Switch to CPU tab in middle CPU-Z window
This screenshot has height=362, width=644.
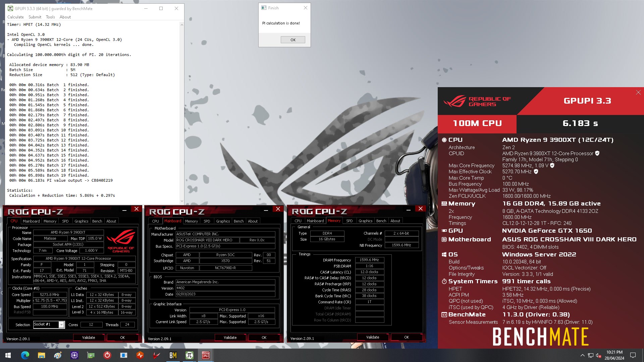pos(156,221)
